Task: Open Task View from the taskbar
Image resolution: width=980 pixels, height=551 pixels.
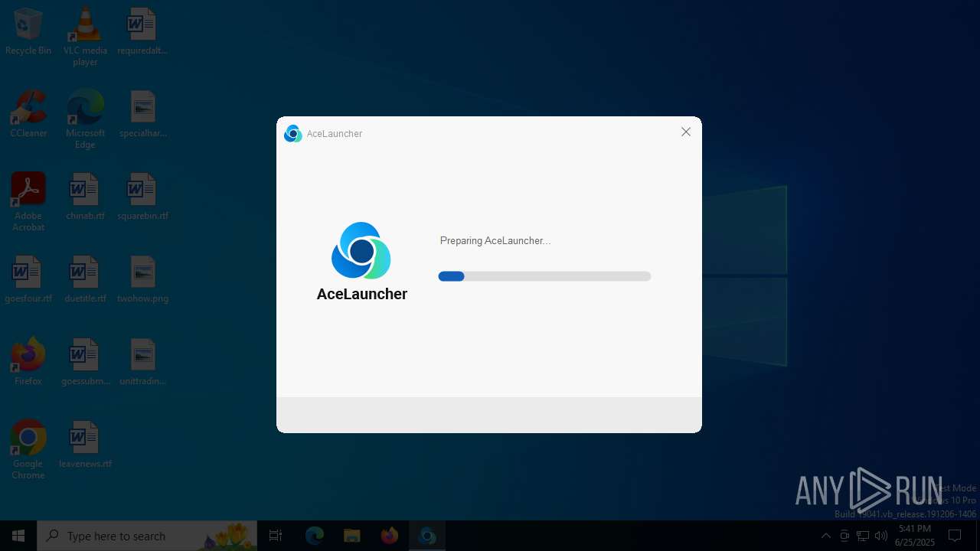Action: click(x=276, y=536)
